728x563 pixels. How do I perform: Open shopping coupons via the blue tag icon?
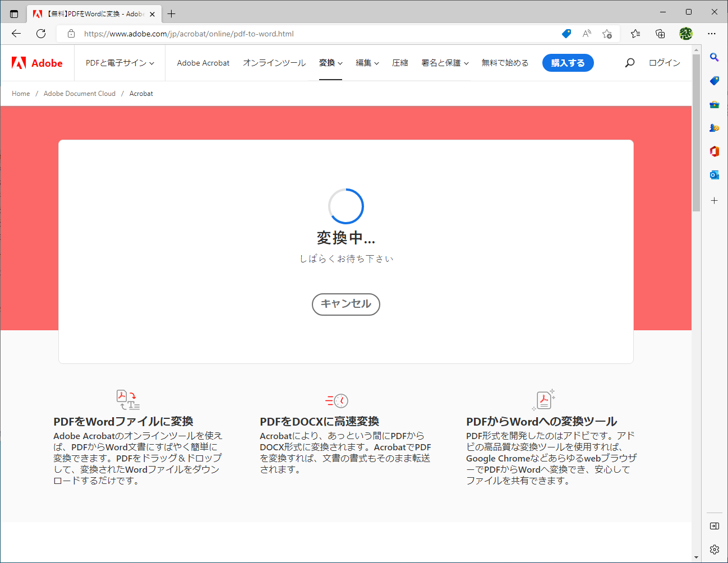click(566, 34)
